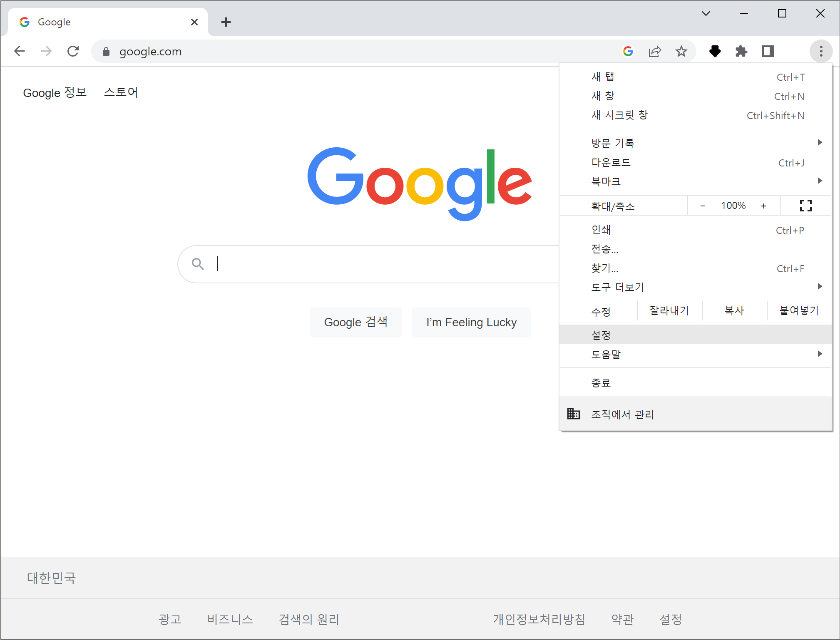Click the Google G icon in the address bar
Screen dimensions: 840x640
[x=628, y=51]
